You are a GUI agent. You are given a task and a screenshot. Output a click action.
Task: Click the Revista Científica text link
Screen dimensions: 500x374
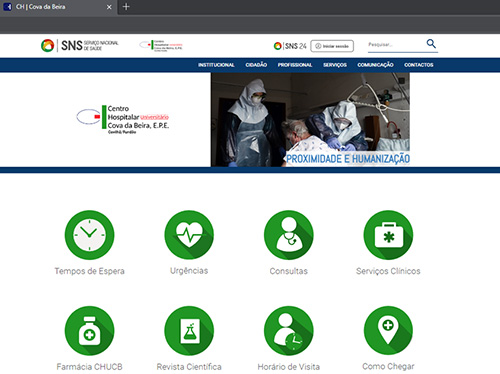[189, 367]
